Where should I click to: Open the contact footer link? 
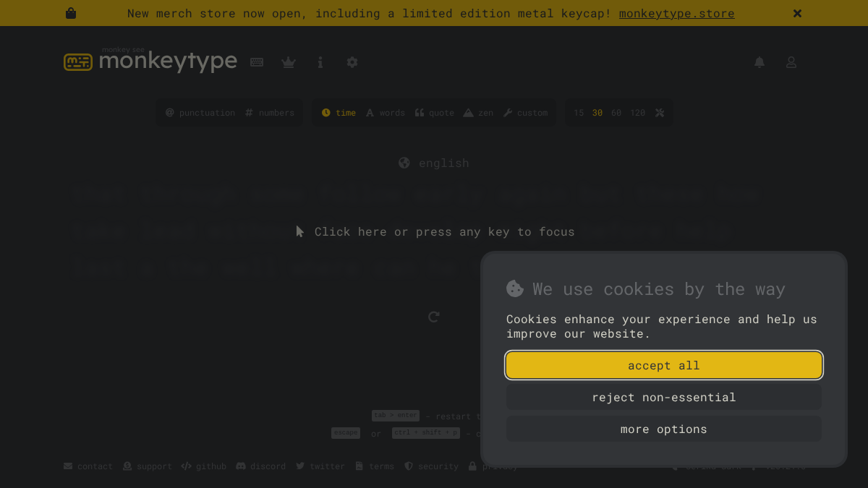(88, 466)
